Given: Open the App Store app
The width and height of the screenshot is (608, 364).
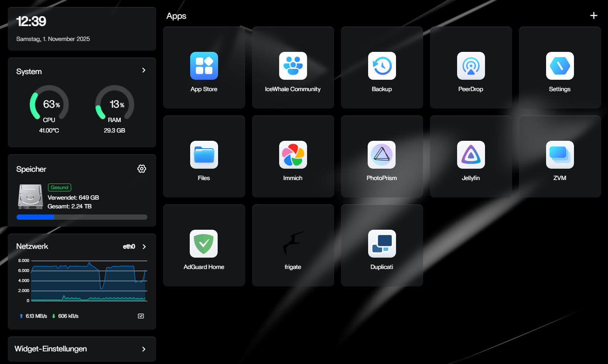Looking at the screenshot, I should pyautogui.click(x=204, y=66).
